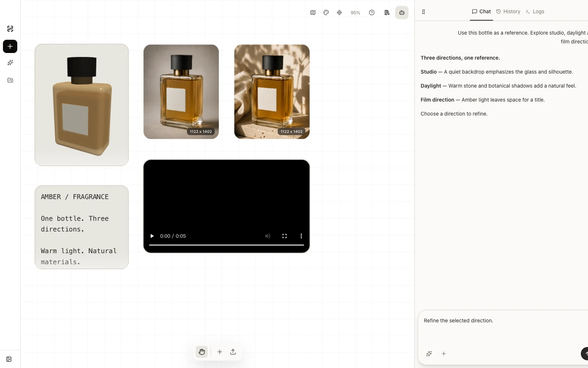Image resolution: width=588 pixels, height=368 pixels.
Task: Toggle the sidebar panel icon at bottom-left
Action: tap(9, 359)
